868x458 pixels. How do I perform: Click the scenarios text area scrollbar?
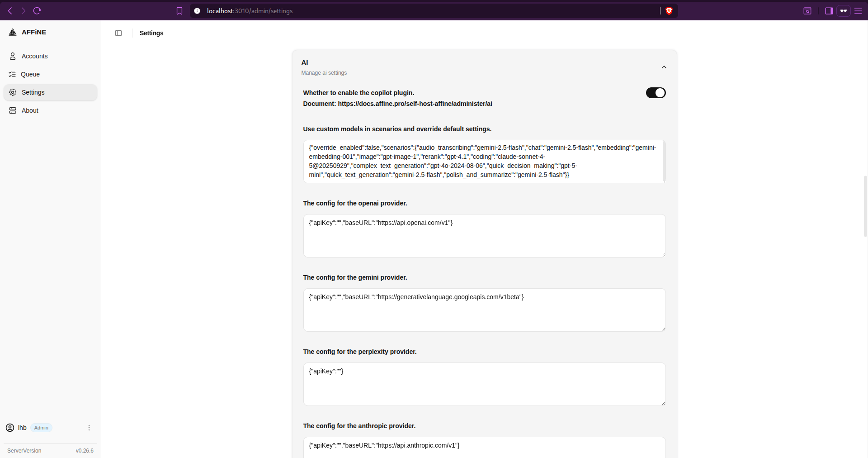click(x=664, y=161)
